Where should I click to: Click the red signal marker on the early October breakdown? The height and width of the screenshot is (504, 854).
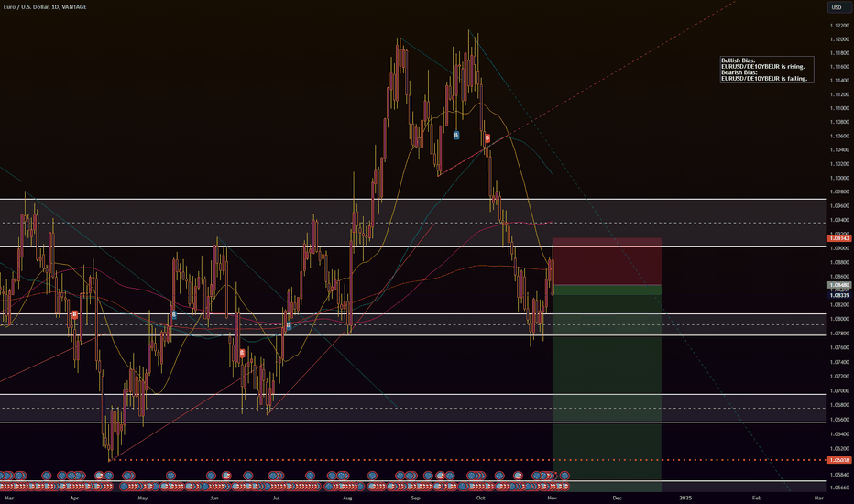point(487,138)
